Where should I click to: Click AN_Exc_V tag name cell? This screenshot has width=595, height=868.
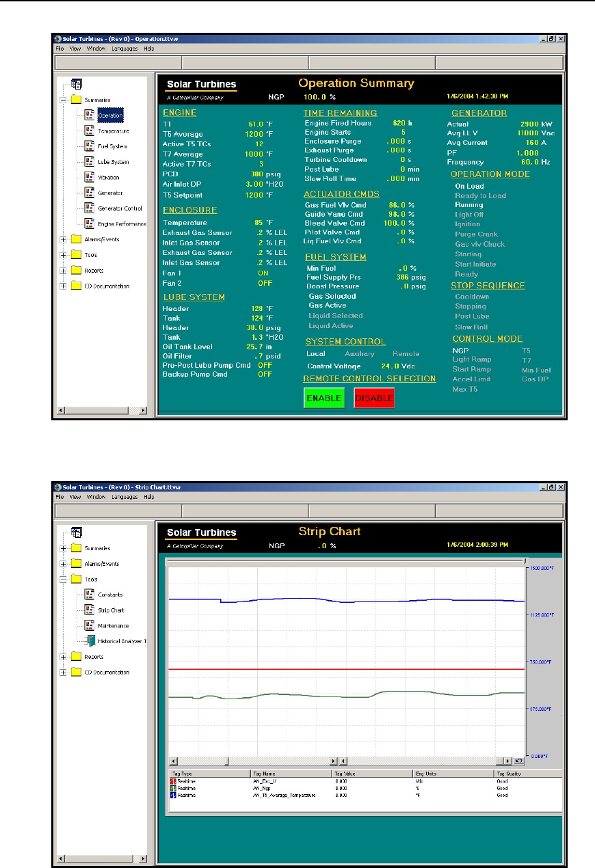265,783
